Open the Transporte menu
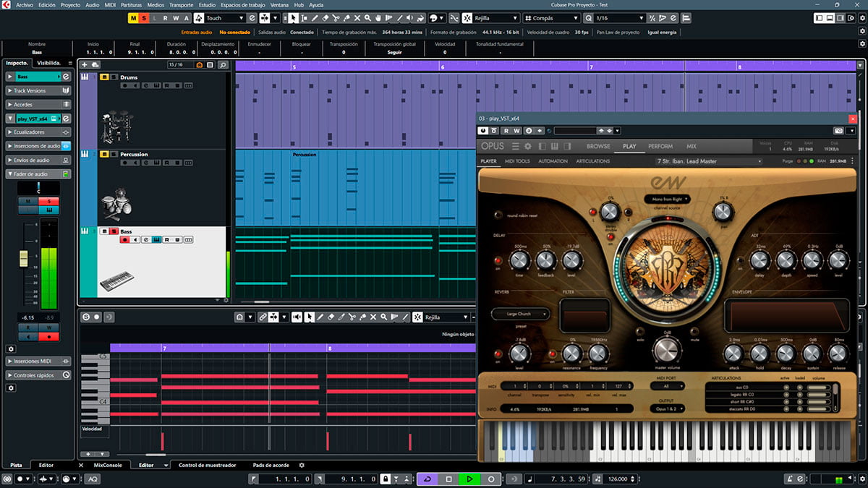Image resolution: width=868 pixels, height=488 pixels. pyautogui.click(x=181, y=4)
